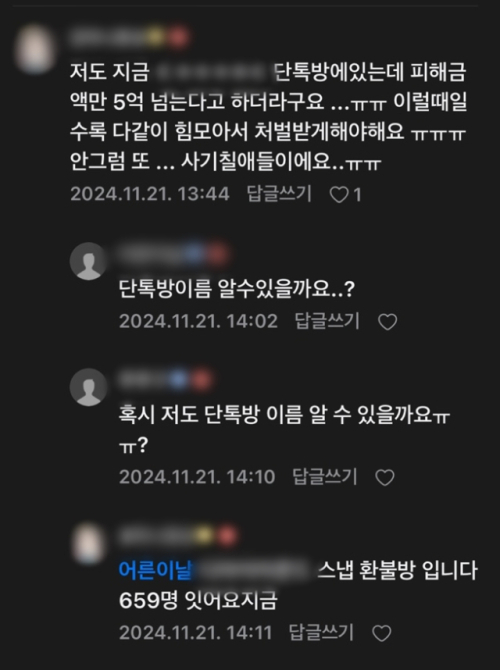The width and height of the screenshot is (500, 670).
Task: Click 답글쓰기 under the 14:02 reply
Action: pos(327,321)
